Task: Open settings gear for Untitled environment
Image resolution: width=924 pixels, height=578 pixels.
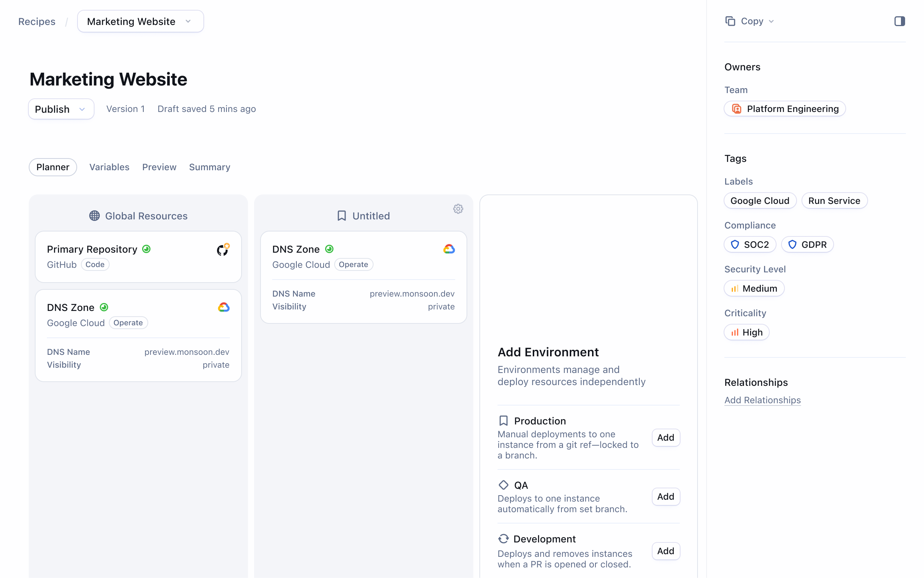Action: 458,209
